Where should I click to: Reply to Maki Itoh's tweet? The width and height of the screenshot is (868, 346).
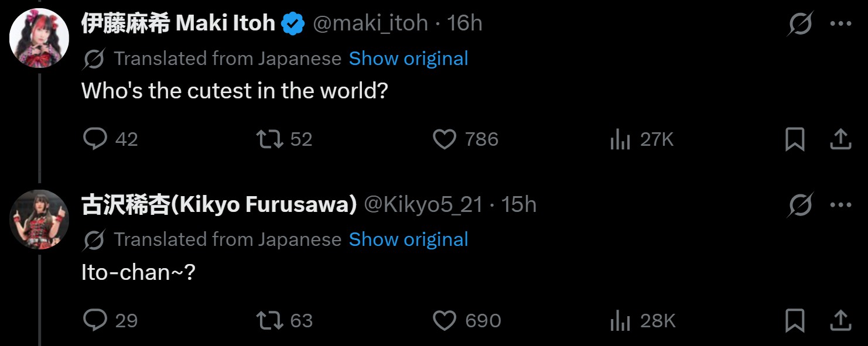tap(95, 139)
